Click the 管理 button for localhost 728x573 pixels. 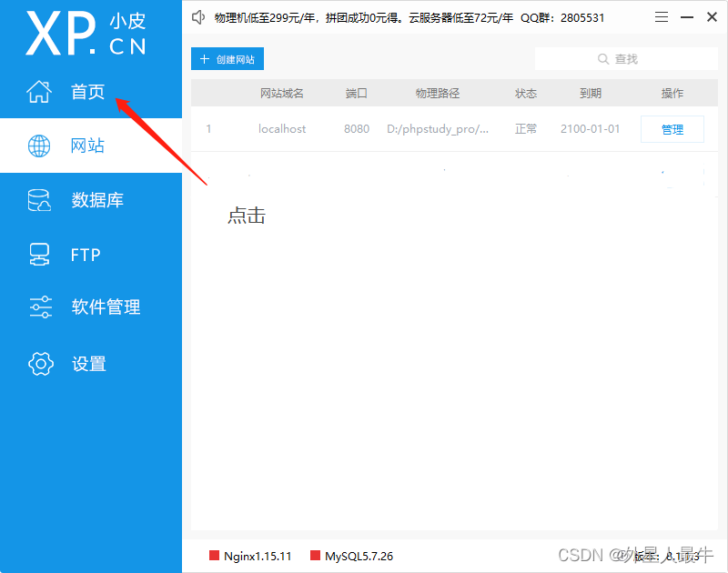tap(672, 129)
